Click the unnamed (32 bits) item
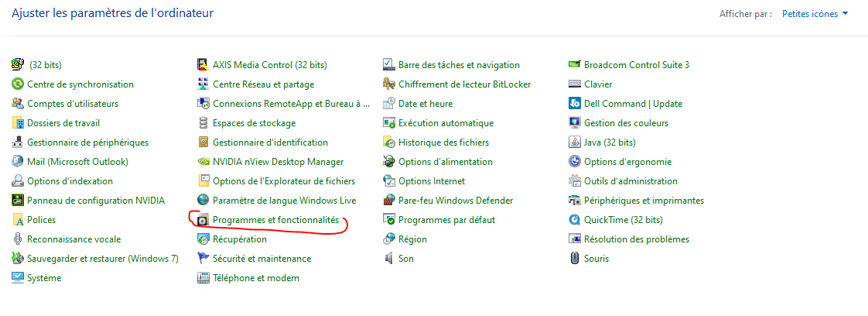 pos(46,65)
